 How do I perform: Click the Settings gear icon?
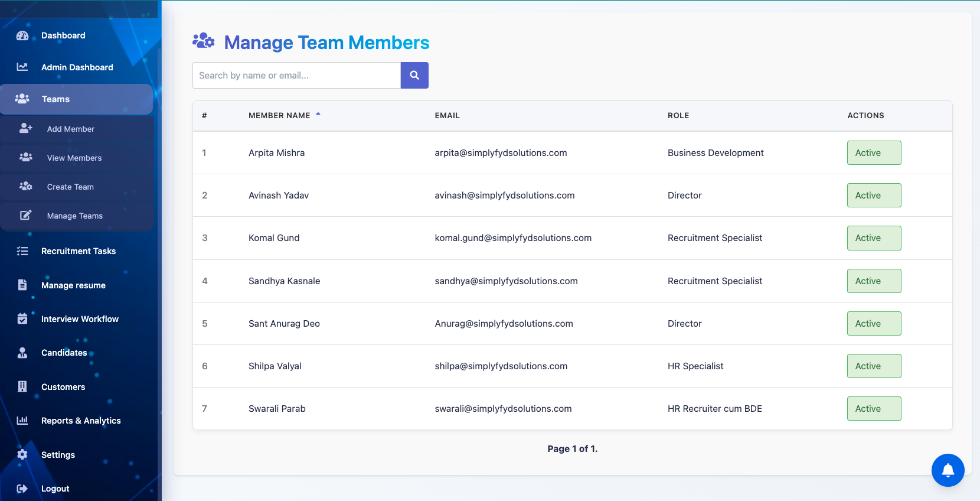click(22, 455)
